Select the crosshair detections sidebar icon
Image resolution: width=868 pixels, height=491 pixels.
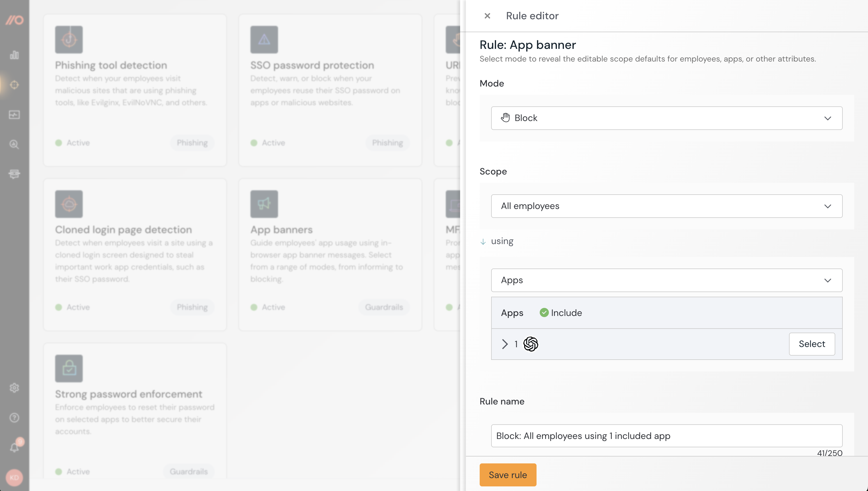tap(14, 85)
